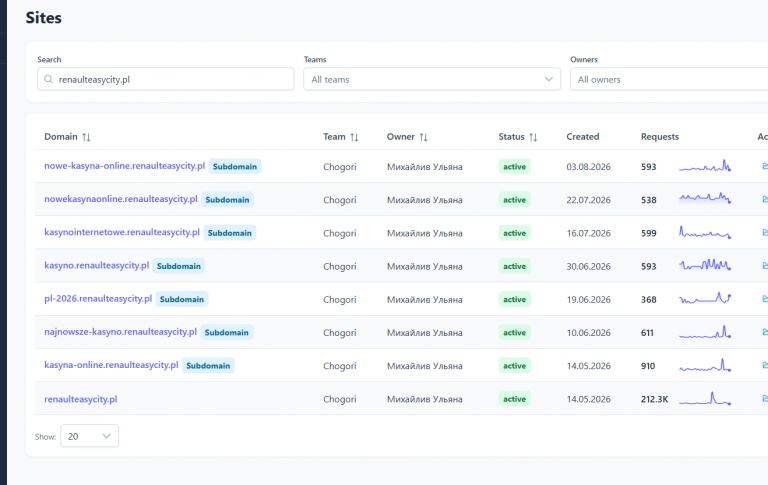
Task: Open najnowsze-kasyno.renaulteasycity.pl link
Action: click(x=120, y=332)
